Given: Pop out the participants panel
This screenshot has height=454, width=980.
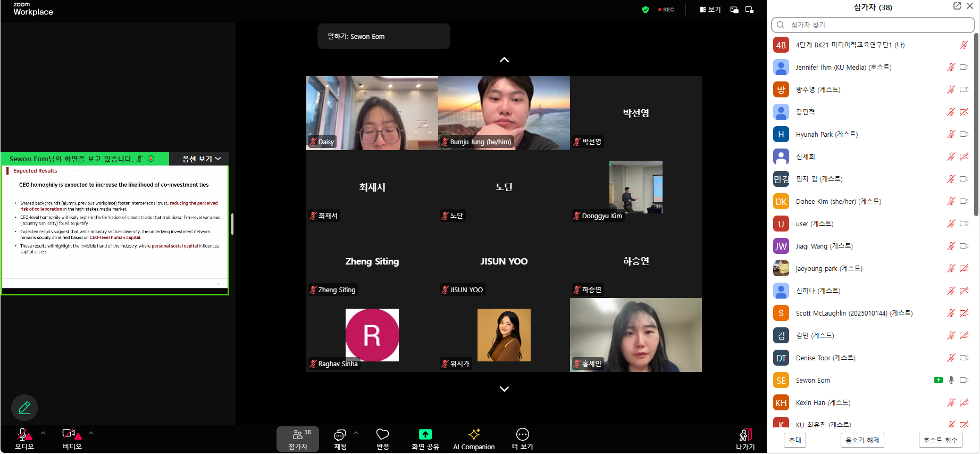Looking at the screenshot, I should coord(957,6).
